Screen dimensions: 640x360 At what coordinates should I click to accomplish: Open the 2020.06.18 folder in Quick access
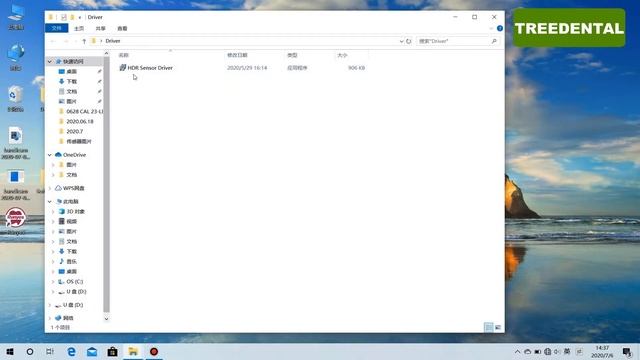coord(80,121)
